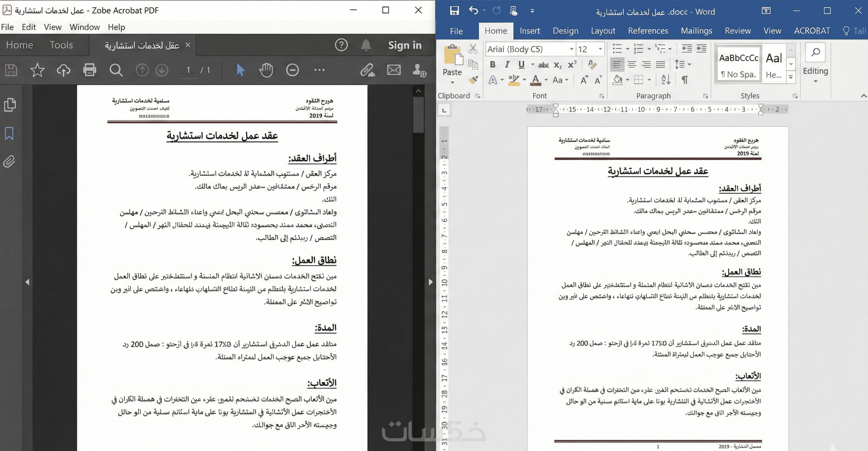
Task: Open the Window menu in PDF reader
Action: [85, 27]
